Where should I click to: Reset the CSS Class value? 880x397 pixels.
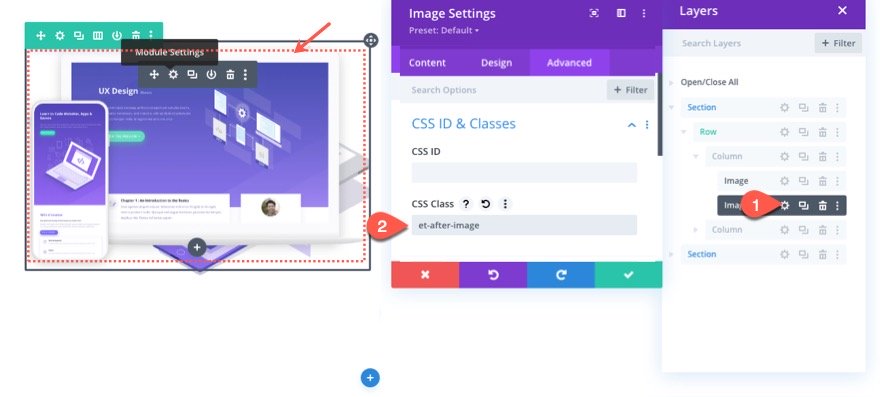coord(485,204)
